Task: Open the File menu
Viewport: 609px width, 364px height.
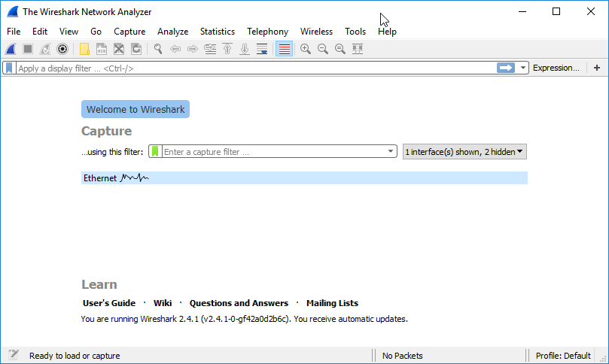Action: [x=14, y=32]
